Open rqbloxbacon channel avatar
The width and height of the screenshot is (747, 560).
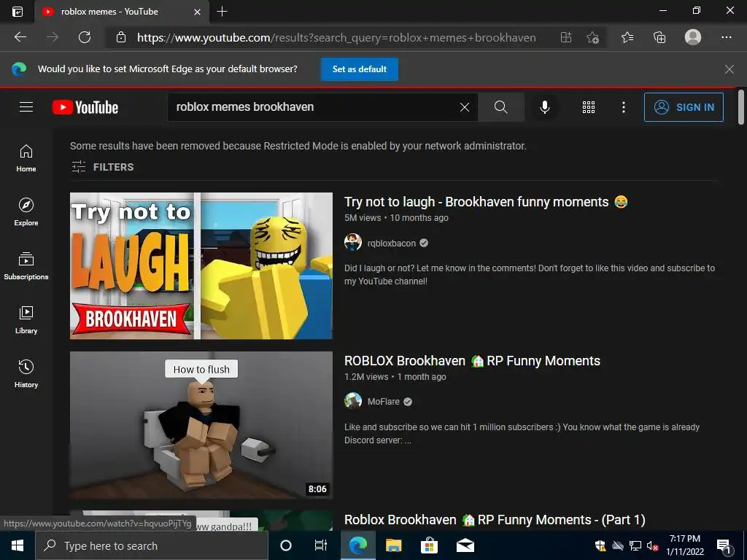353,242
